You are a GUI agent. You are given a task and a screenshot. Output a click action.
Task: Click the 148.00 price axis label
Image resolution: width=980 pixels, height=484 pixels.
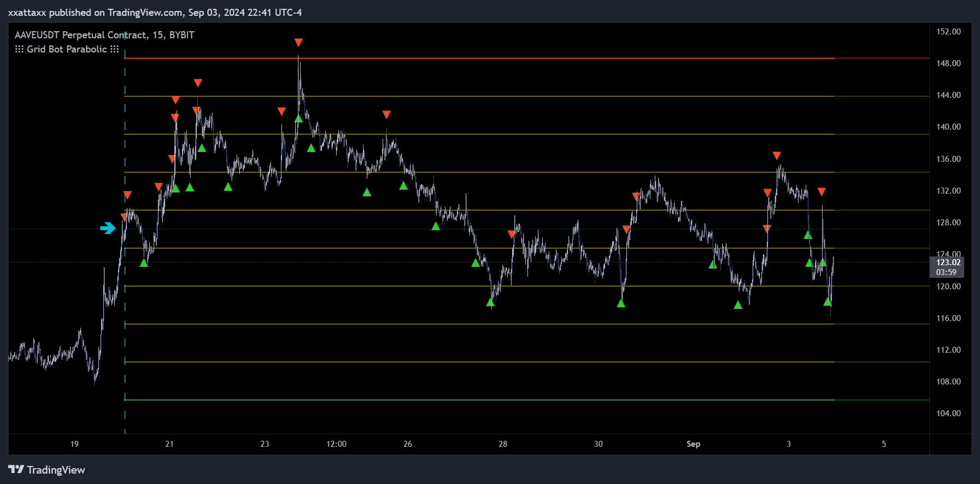point(948,63)
